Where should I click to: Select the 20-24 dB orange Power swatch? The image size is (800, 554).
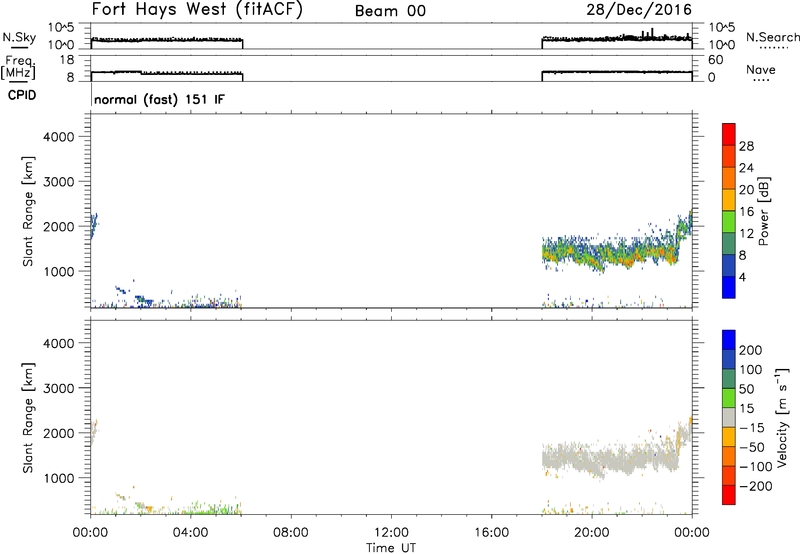(729, 178)
